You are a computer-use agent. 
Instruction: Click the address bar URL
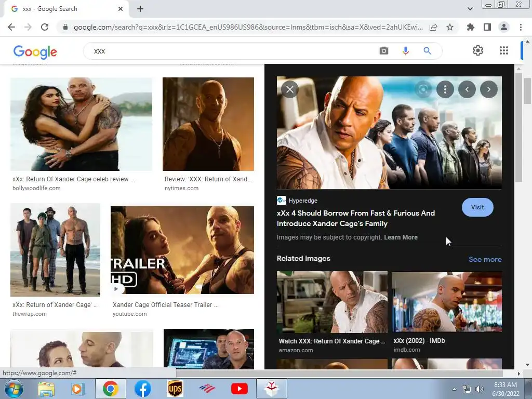coord(248,27)
